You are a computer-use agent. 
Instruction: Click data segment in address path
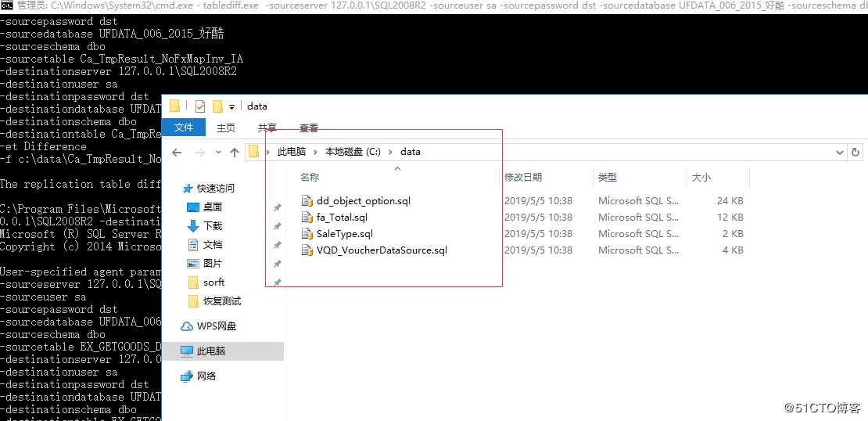(411, 152)
